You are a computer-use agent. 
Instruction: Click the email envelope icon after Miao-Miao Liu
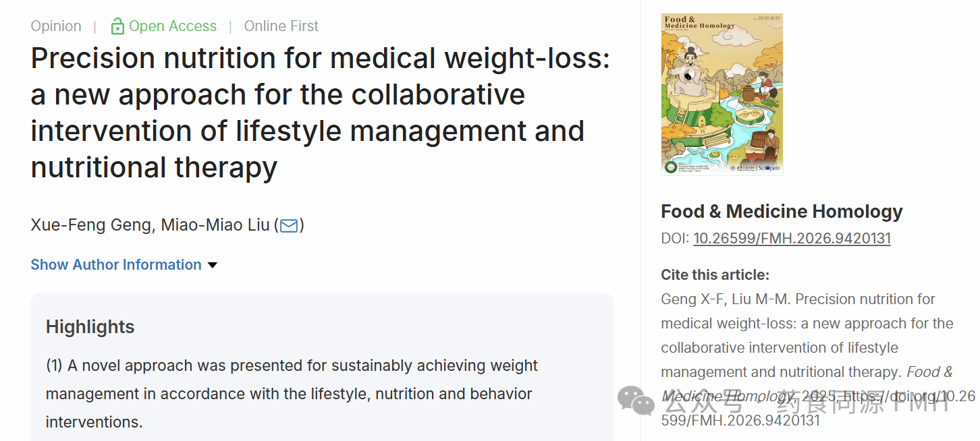pyautogui.click(x=289, y=225)
